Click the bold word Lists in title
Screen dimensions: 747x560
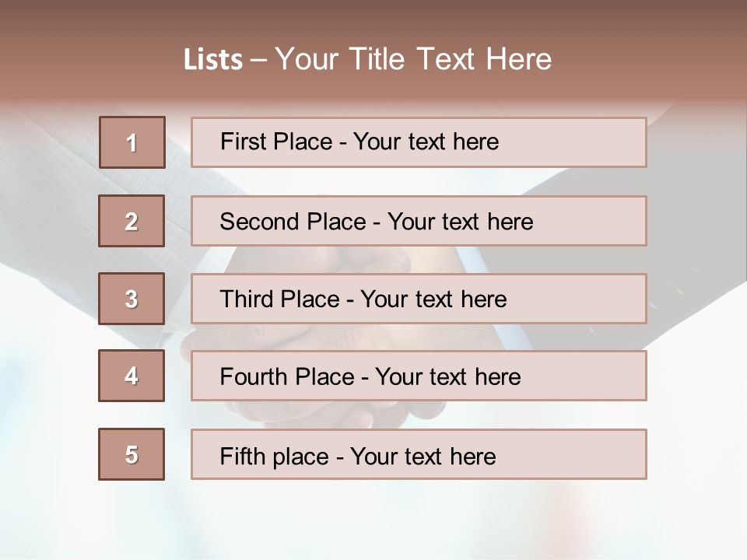[x=213, y=59]
